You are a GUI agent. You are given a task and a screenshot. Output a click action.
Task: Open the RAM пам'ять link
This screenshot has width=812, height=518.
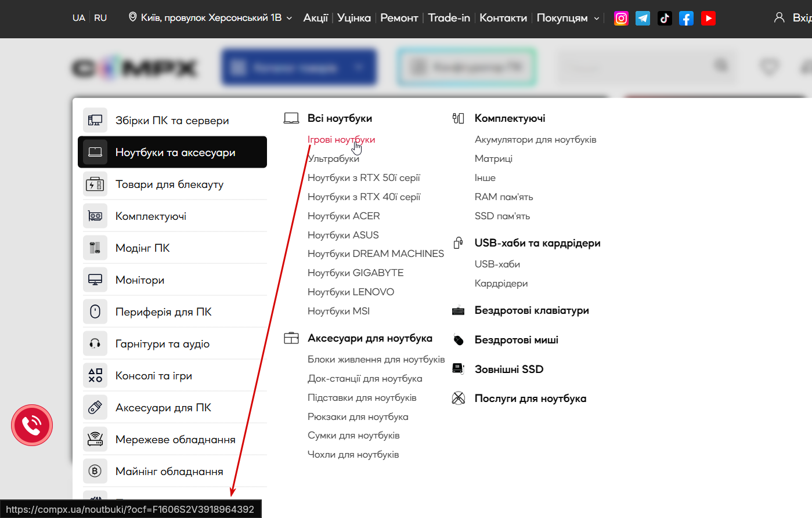click(x=504, y=197)
